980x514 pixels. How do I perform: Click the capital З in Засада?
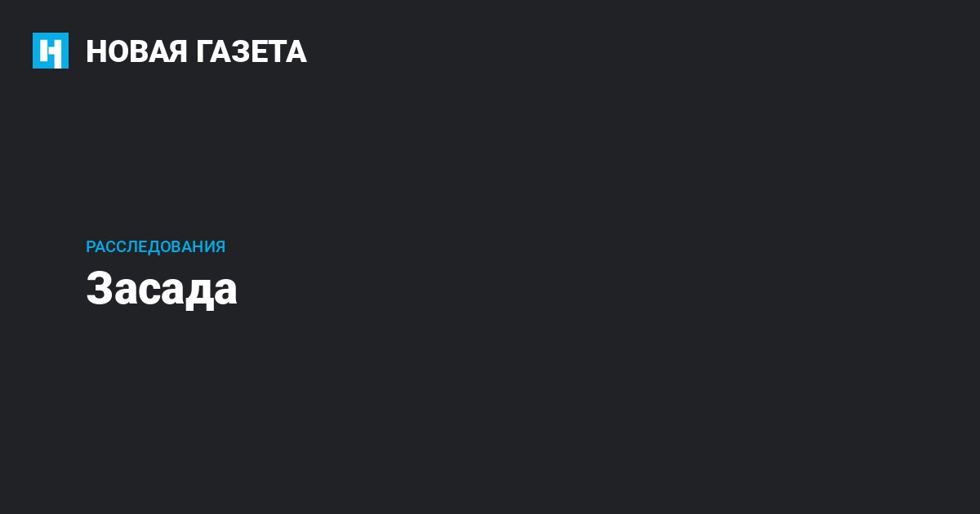98,288
